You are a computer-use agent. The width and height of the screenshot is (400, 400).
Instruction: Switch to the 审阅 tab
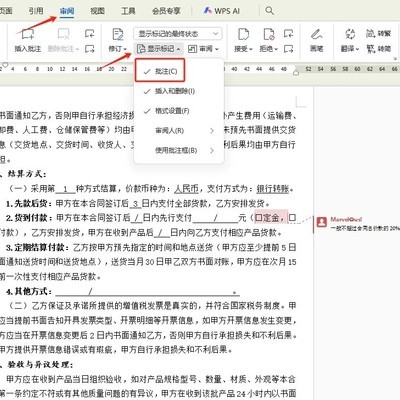click(x=67, y=11)
